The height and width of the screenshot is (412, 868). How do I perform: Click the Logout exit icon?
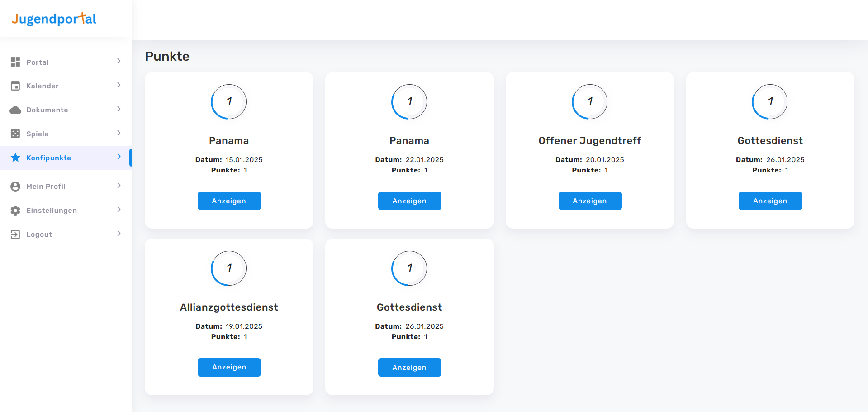coord(15,234)
